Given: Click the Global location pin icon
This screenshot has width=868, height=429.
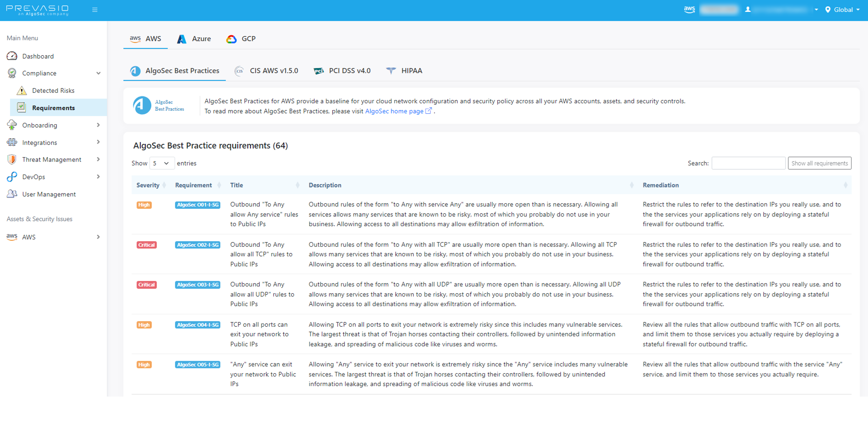Looking at the screenshot, I should pos(828,10).
